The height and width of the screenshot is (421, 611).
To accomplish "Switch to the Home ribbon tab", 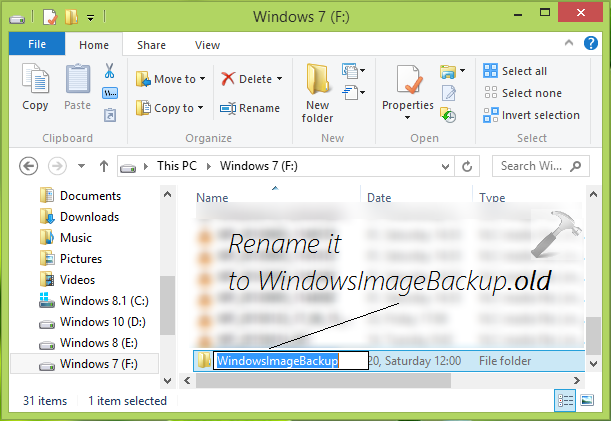I will [x=94, y=45].
